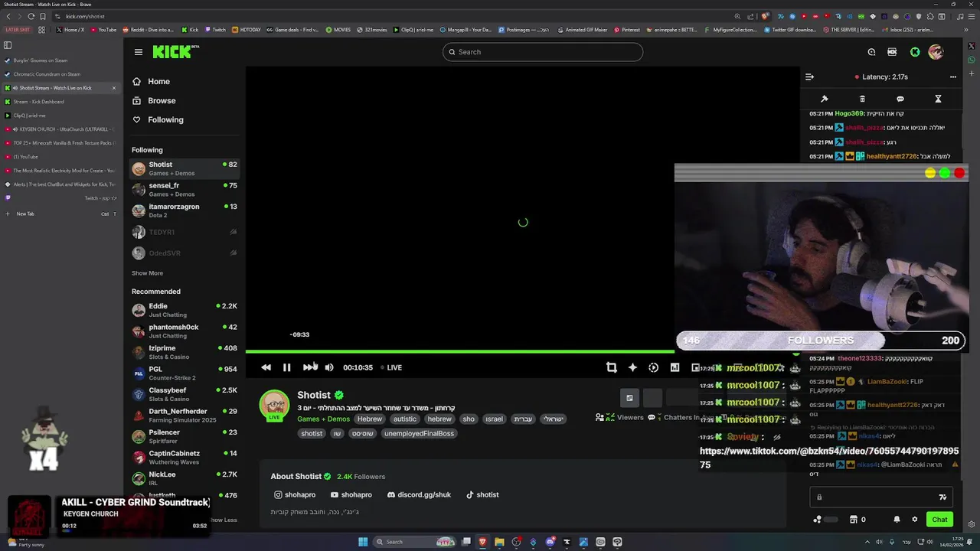The image size is (980, 551).
Task: Reload the page in Brave
Action: 31,16
